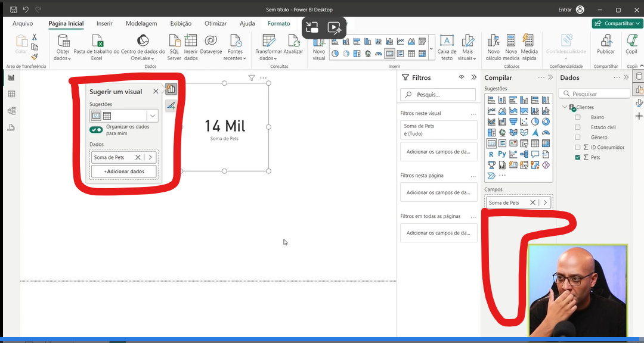Select the R script visual
This screenshot has height=343, width=644.
click(x=491, y=154)
